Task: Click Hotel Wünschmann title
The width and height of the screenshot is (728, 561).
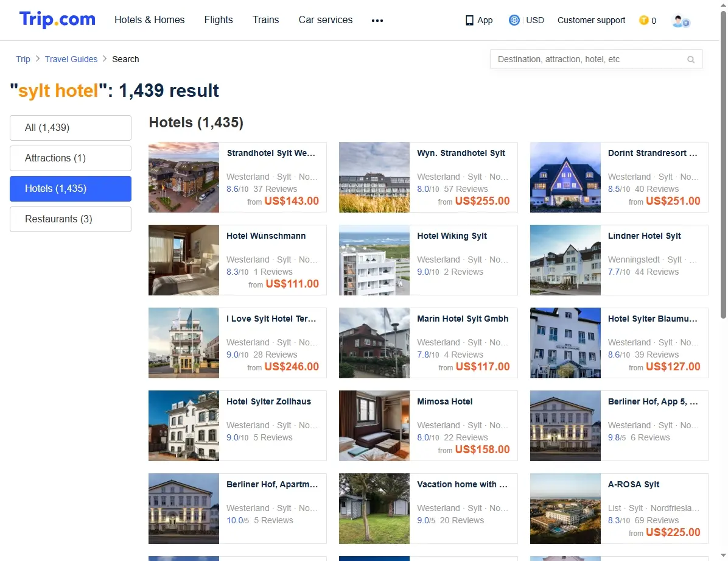Action: 266,236
